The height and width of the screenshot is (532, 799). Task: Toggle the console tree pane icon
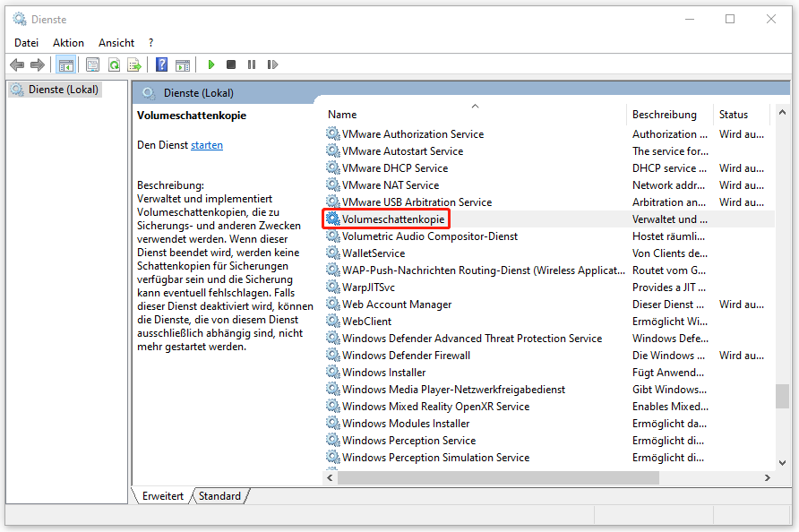(x=66, y=64)
